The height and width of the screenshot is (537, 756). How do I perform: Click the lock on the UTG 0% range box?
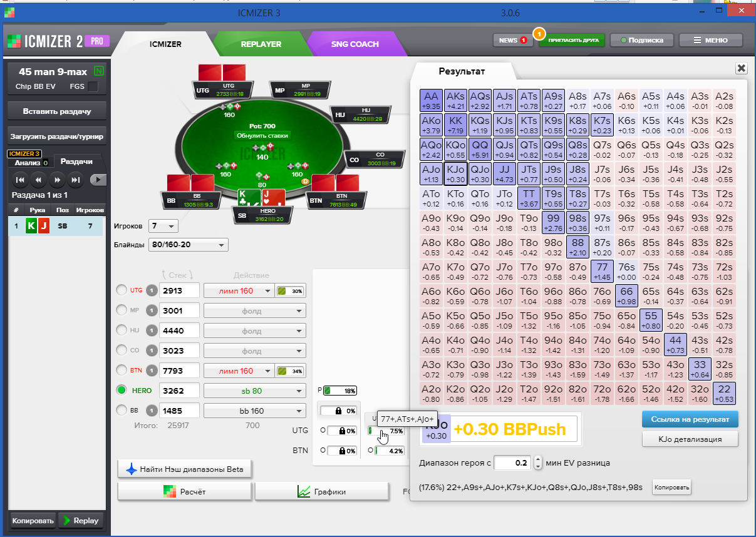pos(341,431)
